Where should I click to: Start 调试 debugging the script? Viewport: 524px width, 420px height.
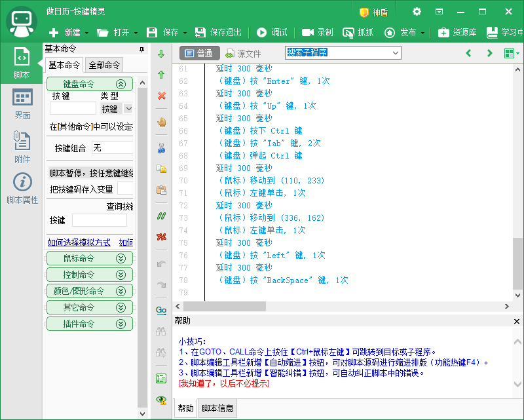(x=272, y=33)
